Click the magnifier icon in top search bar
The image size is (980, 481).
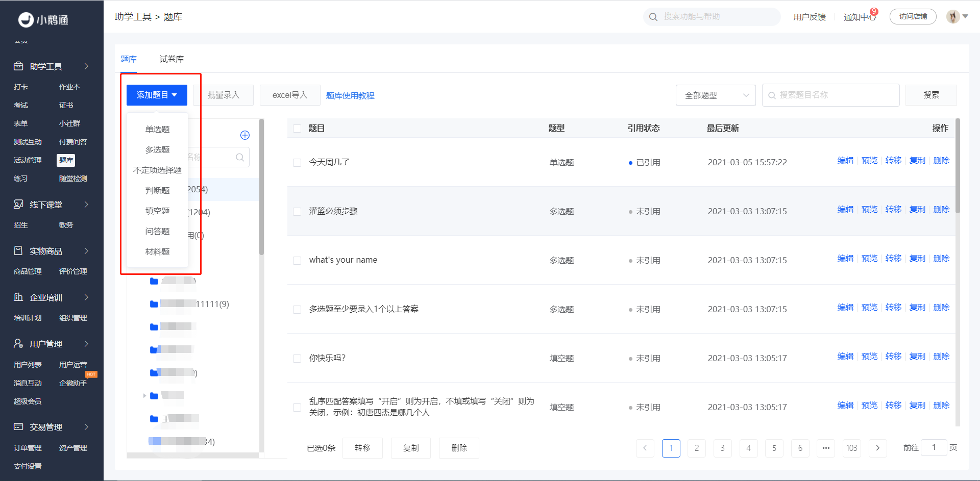coord(653,17)
